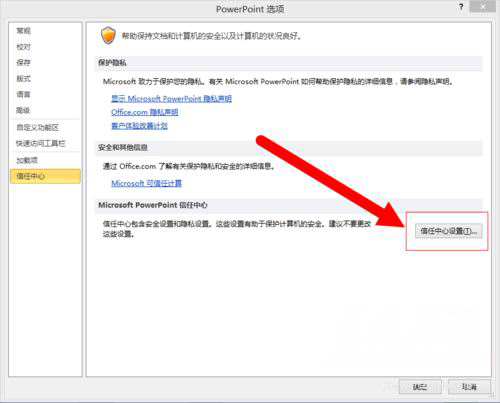Open the Microsoft 可信任计算 link
Screen dimensions: 500x403
(146, 183)
